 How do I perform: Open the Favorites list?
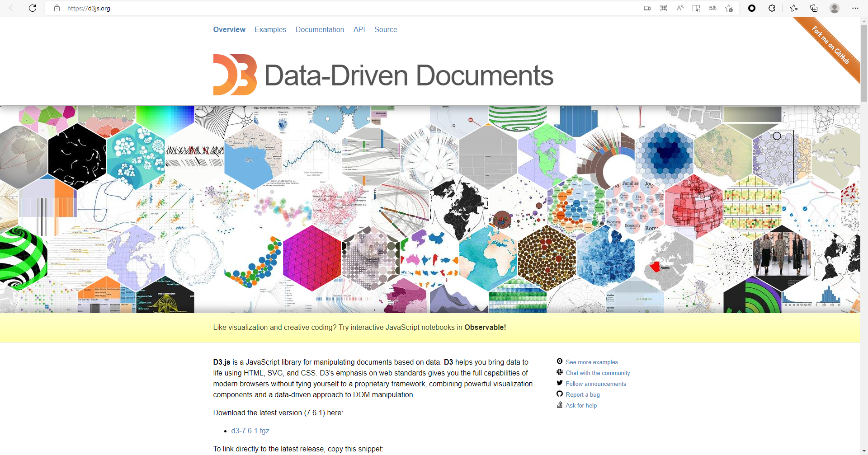coord(794,8)
